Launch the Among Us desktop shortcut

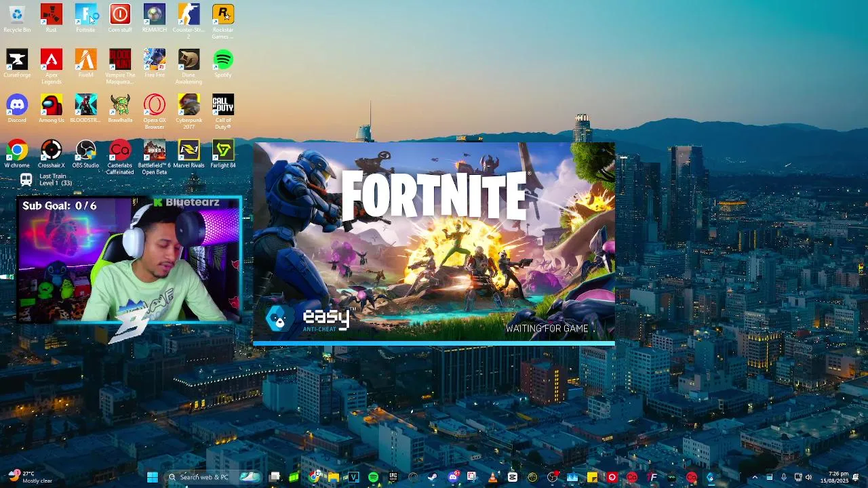click(x=51, y=108)
